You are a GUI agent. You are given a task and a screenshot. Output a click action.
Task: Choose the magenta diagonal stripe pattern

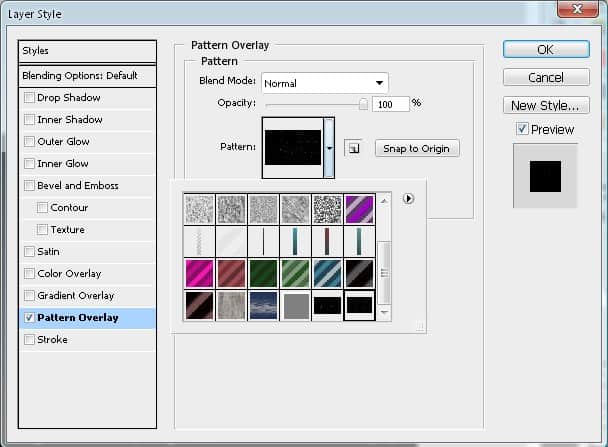click(200, 273)
